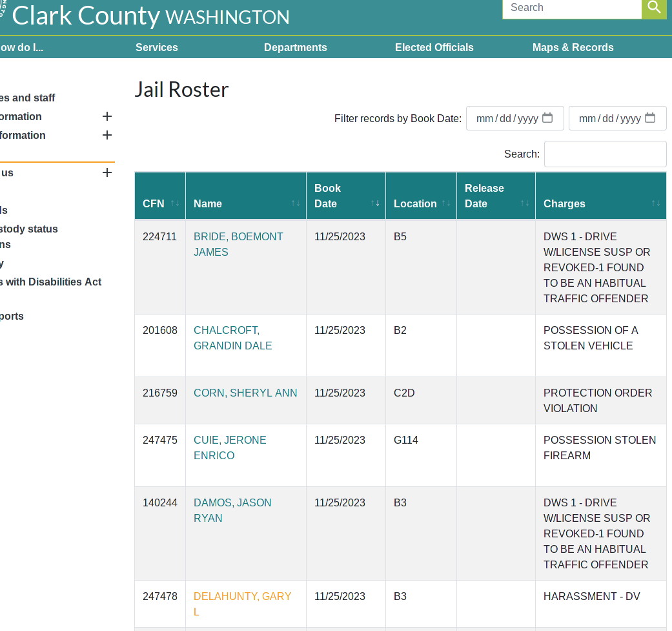
Task: Open Maps & Records menu
Action: point(573,47)
